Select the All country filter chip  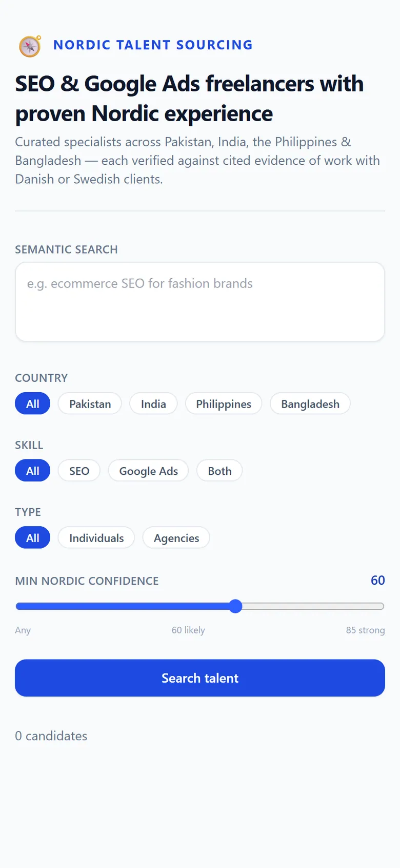[x=33, y=403]
